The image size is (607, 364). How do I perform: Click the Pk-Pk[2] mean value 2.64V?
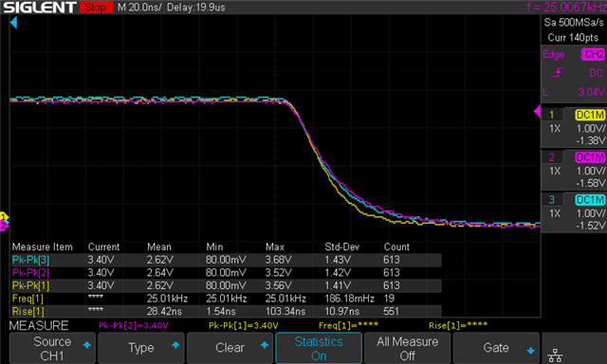pyautogui.click(x=160, y=273)
